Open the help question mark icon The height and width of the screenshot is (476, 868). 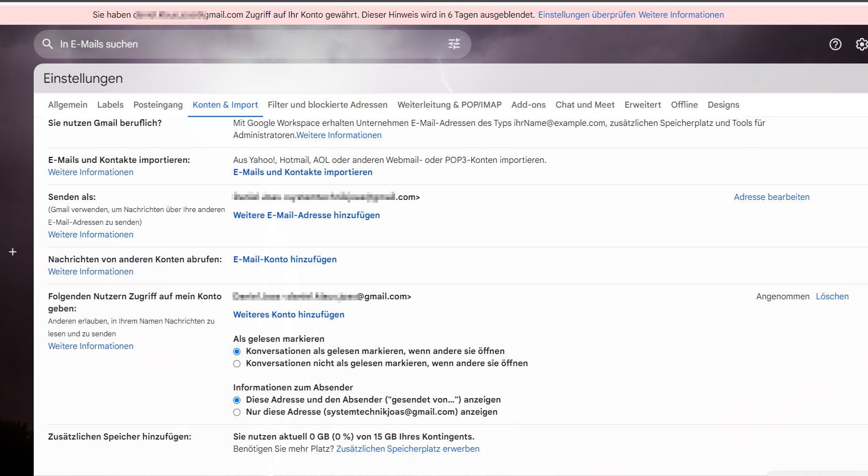(x=835, y=45)
